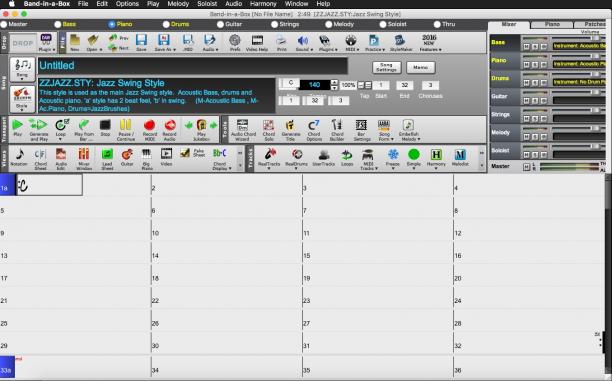
Task: Open Bar Settings
Action: 361,130
